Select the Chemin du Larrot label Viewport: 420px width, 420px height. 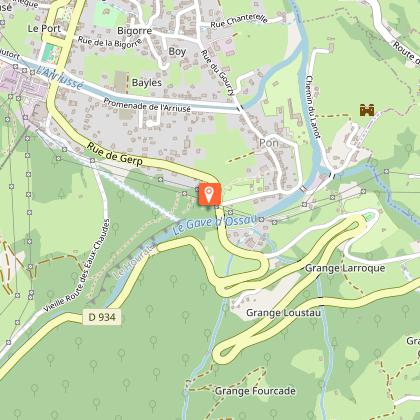(313, 107)
